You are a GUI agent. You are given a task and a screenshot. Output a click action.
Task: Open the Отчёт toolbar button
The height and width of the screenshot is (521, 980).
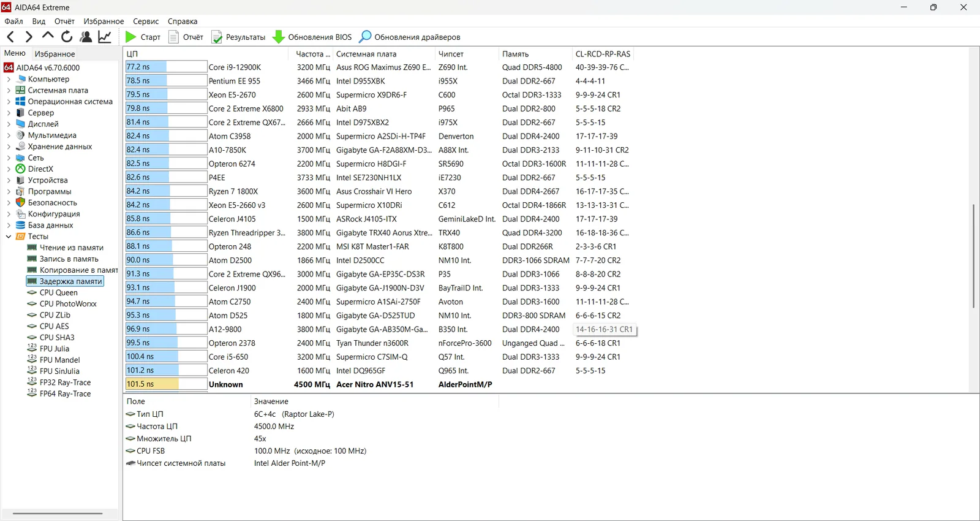pos(186,37)
